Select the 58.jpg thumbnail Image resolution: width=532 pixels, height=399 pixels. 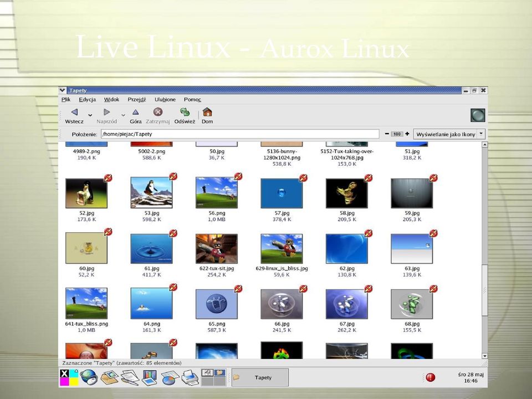coord(347,193)
